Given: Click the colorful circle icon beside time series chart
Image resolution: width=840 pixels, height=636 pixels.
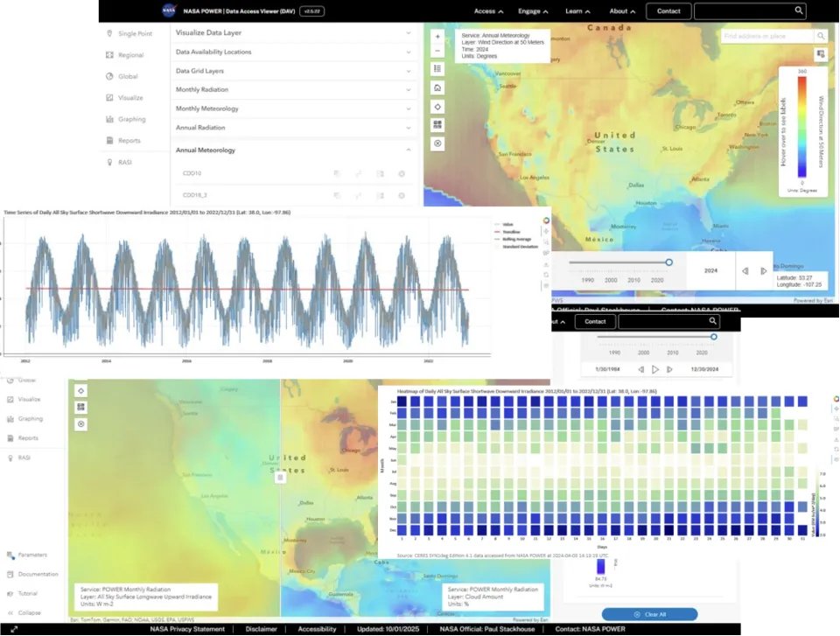Looking at the screenshot, I should click(x=546, y=220).
